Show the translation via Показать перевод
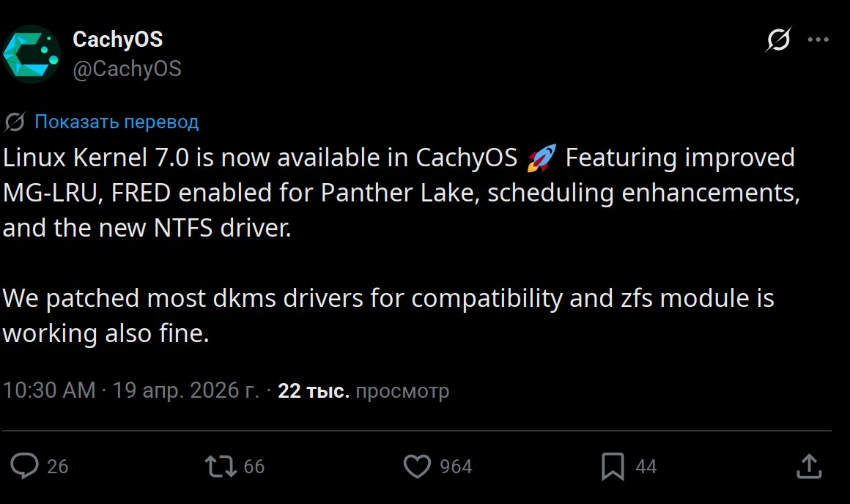Viewport: 850px width, 504px height. point(117,122)
